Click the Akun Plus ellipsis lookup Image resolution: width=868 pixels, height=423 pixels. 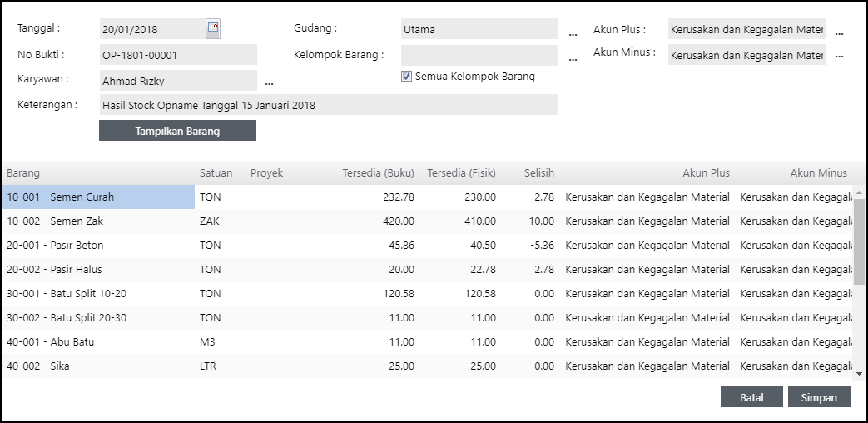(839, 33)
